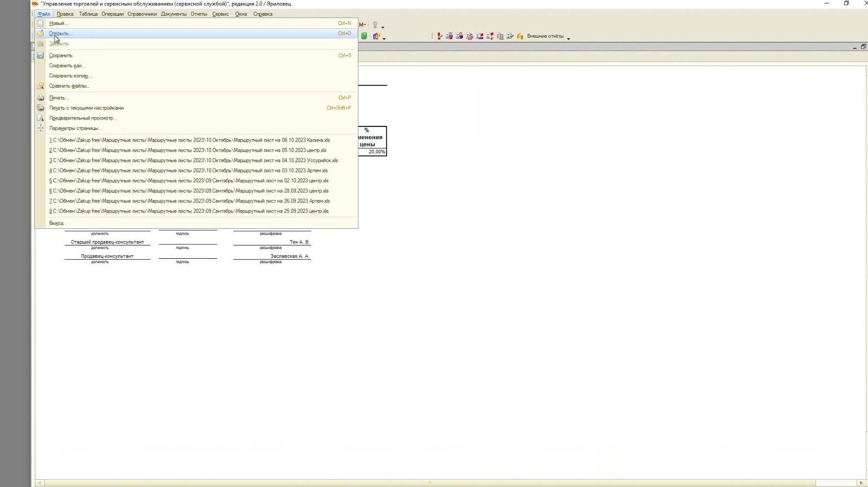Open the Операции menu
The image size is (868, 487).
[x=113, y=14]
